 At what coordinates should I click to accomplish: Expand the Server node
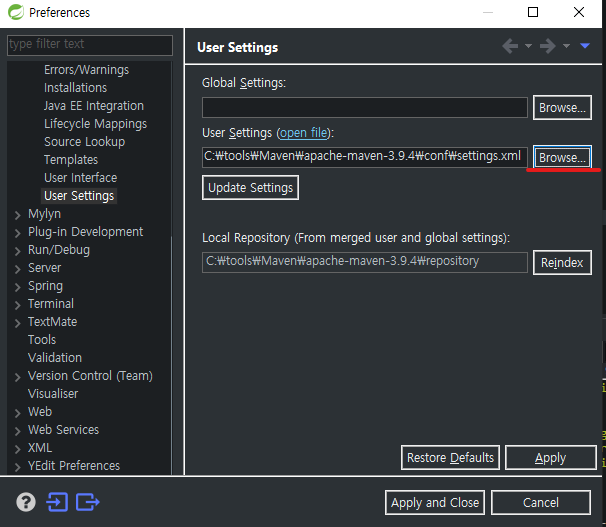17,269
